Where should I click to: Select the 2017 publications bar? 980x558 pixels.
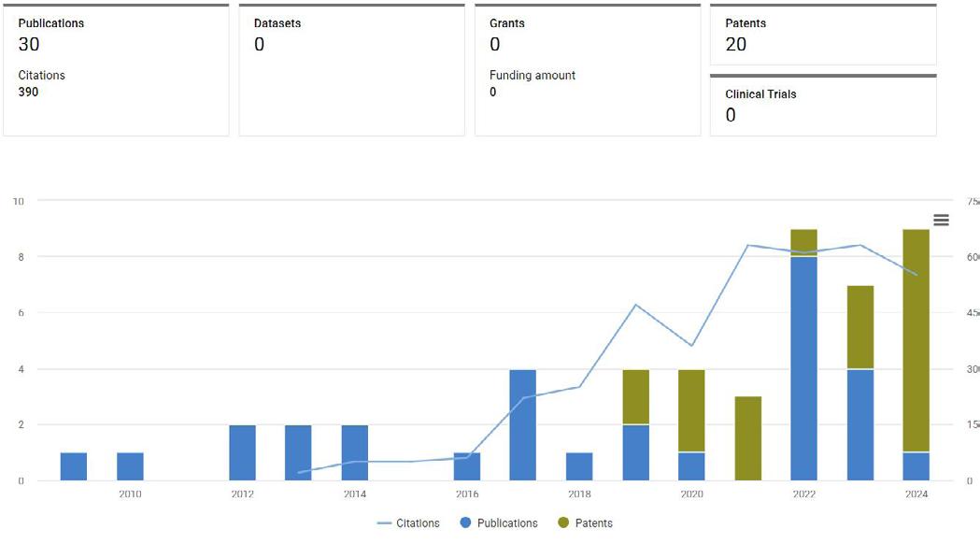tap(522, 425)
